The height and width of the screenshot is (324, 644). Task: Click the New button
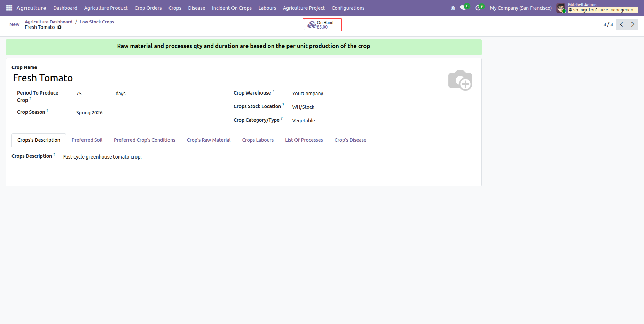(14, 24)
